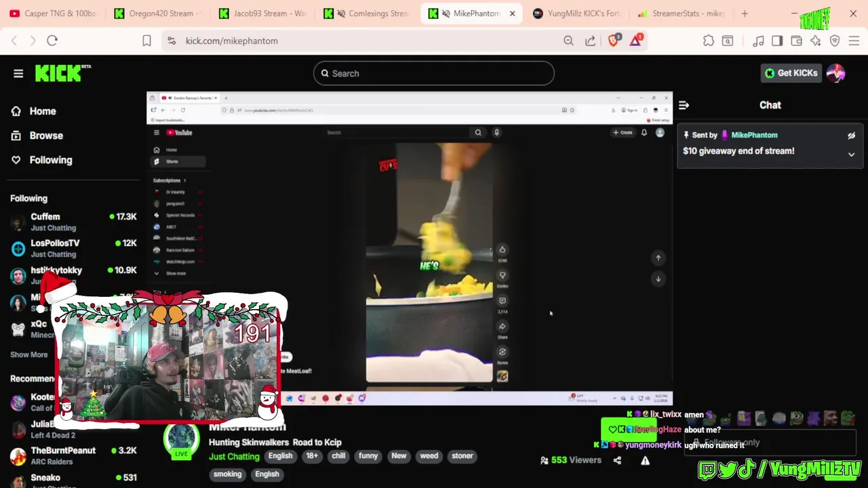The image size is (868, 488).
Task: Switch to YungMillz KICK's tab
Action: point(575,14)
